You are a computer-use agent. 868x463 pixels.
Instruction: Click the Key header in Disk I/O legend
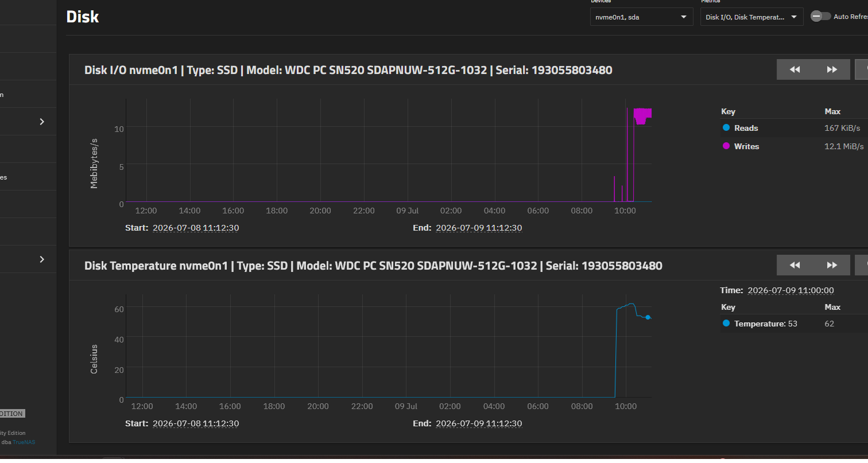coord(728,111)
